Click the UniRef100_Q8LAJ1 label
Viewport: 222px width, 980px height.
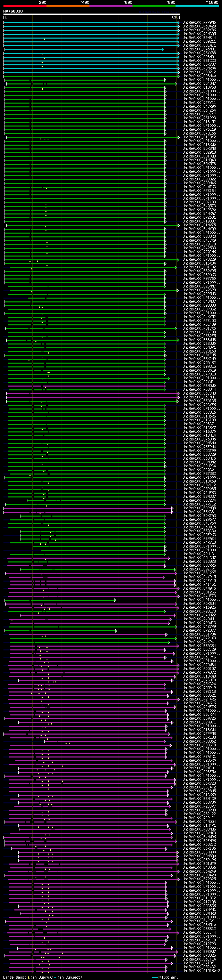[199, 45]
